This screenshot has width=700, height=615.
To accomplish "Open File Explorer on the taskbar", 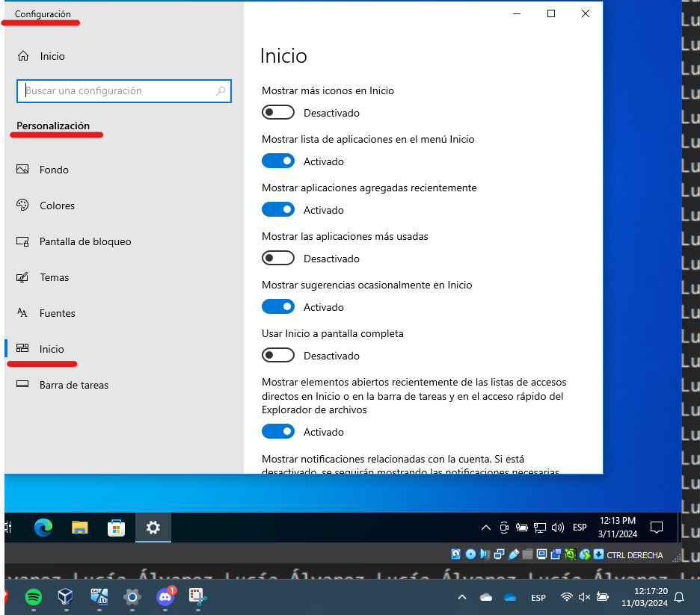I will click(x=79, y=528).
